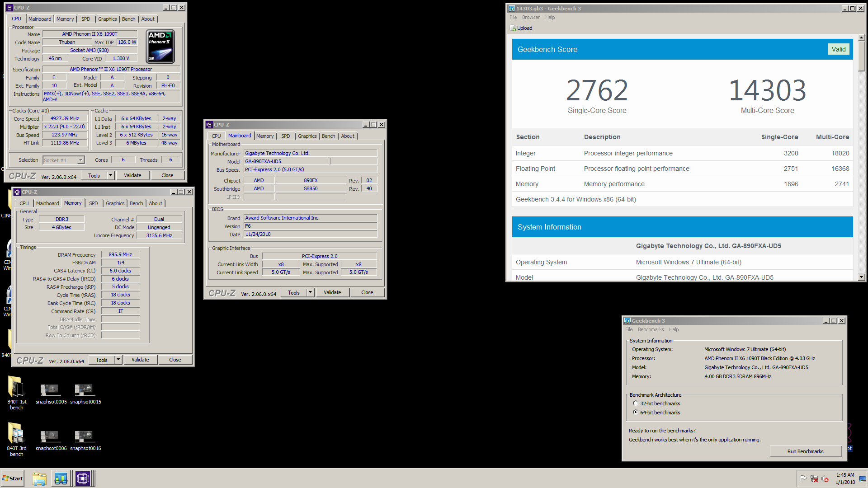Open the SPD tab in CPU-Z CPU window
This screenshot has height=488, width=868.
pyautogui.click(x=85, y=19)
